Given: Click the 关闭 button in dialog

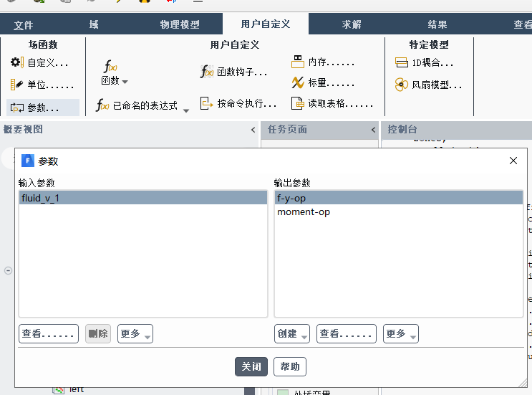Looking at the screenshot, I should click(x=251, y=366).
